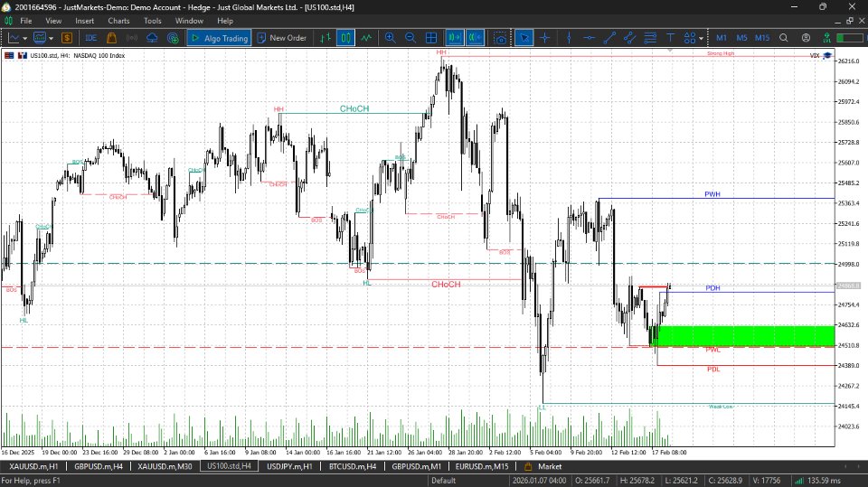Click the strategy tester icon

click(173, 38)
